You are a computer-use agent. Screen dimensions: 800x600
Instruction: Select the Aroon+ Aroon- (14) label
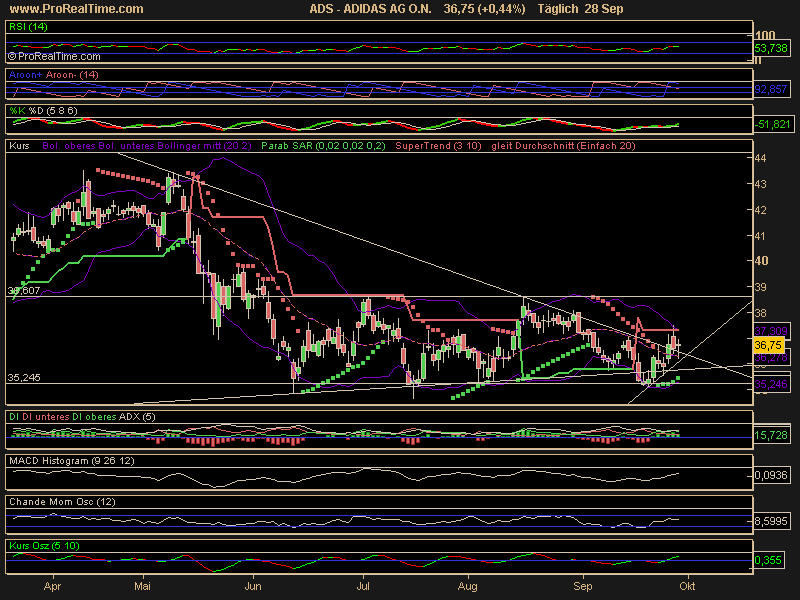tap(54, 75)
